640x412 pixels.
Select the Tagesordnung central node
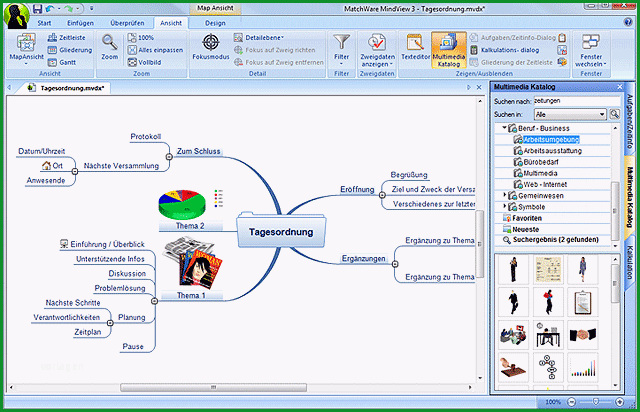(x=281, y=232)
